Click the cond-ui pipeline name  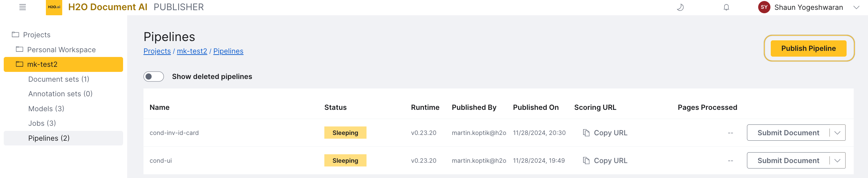pyautogui.click(x=161, y=161)
